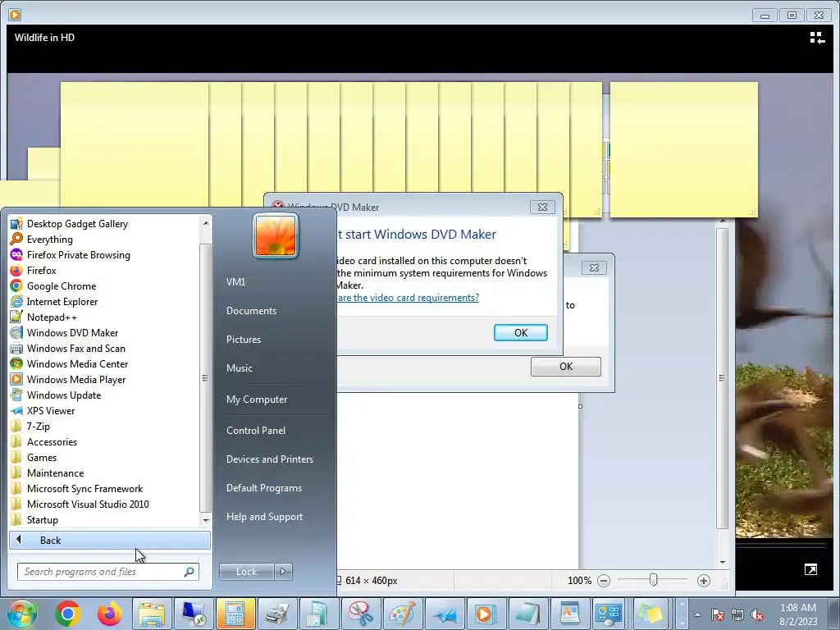The image size is (840, 630).
Task: Click the programs list scroll down arrow
Action: tap(206, 520)
